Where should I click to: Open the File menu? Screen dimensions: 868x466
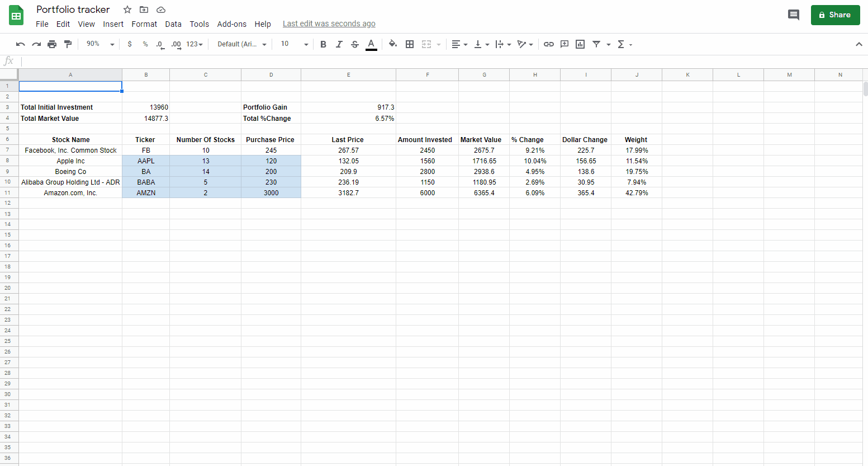42,24
